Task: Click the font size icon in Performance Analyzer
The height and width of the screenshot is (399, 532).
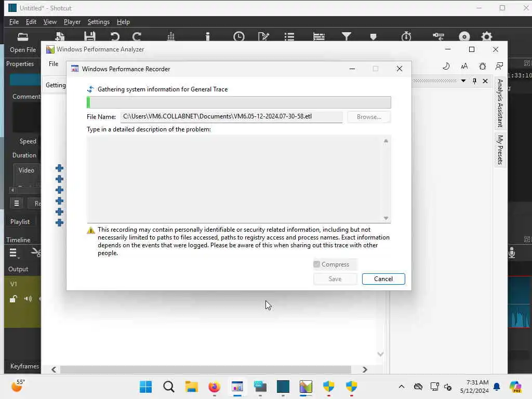Action: (464, 66)
